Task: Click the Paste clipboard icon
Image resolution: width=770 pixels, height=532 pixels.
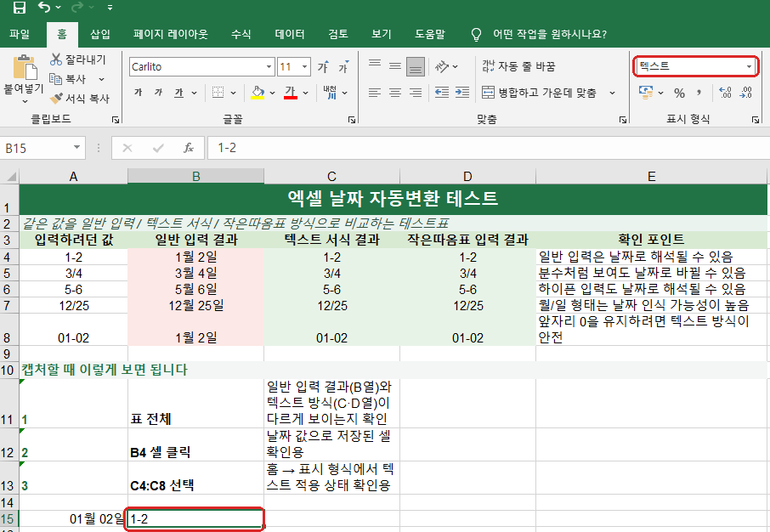Action: [x=25, y=67]
